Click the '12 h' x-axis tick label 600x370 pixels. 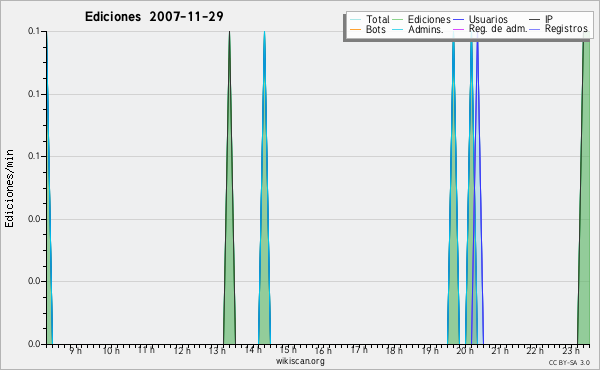pos(182,350)
